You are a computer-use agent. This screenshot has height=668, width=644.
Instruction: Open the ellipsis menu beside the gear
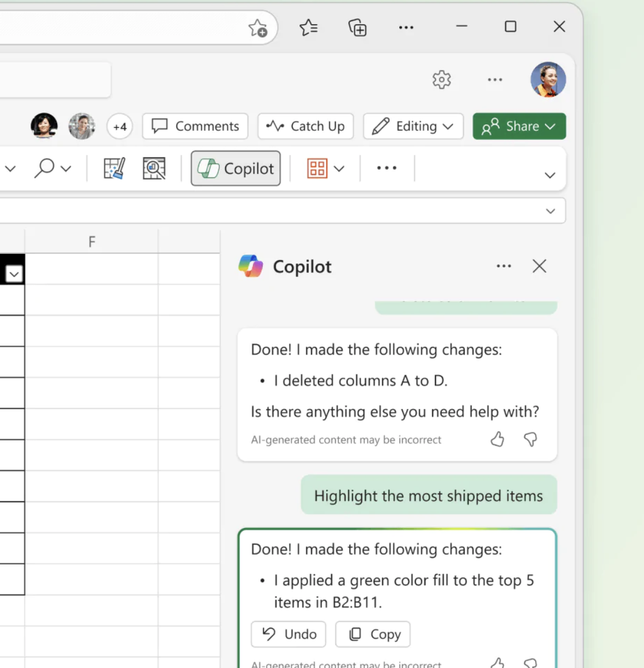pyautogui.click(x=495, y=79)
